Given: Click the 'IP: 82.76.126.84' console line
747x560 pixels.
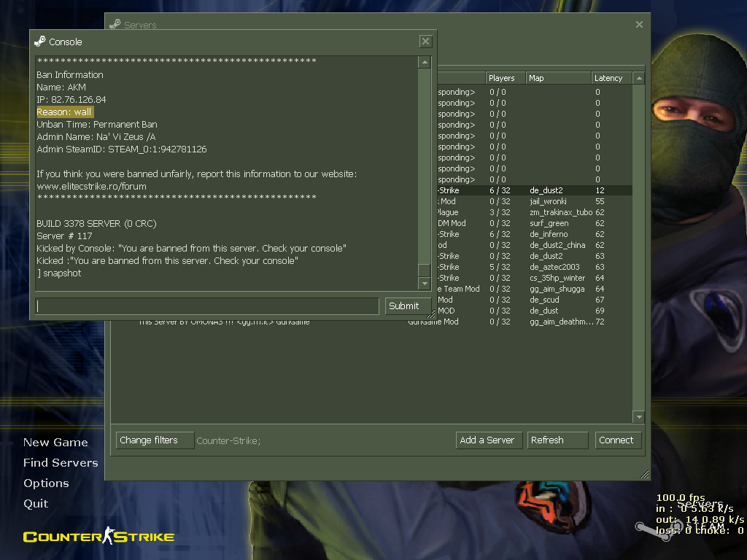Looking at the screenshot, I should click(71, 99).
